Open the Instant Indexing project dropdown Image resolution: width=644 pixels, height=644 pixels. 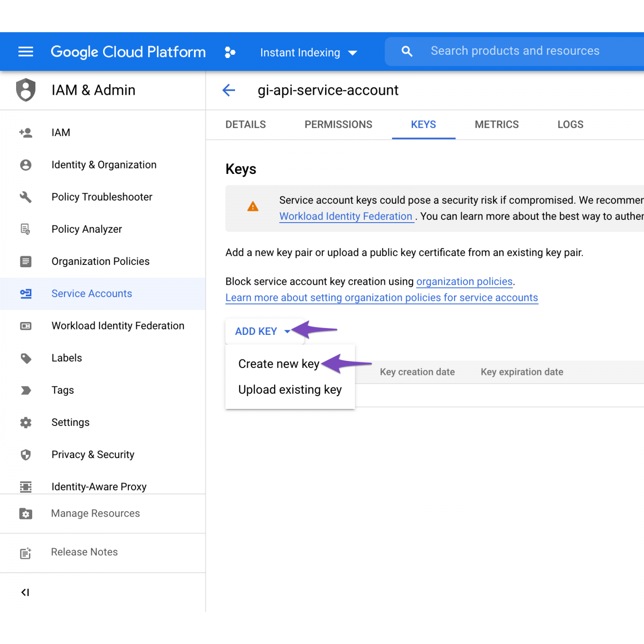[x=308, y=52]
